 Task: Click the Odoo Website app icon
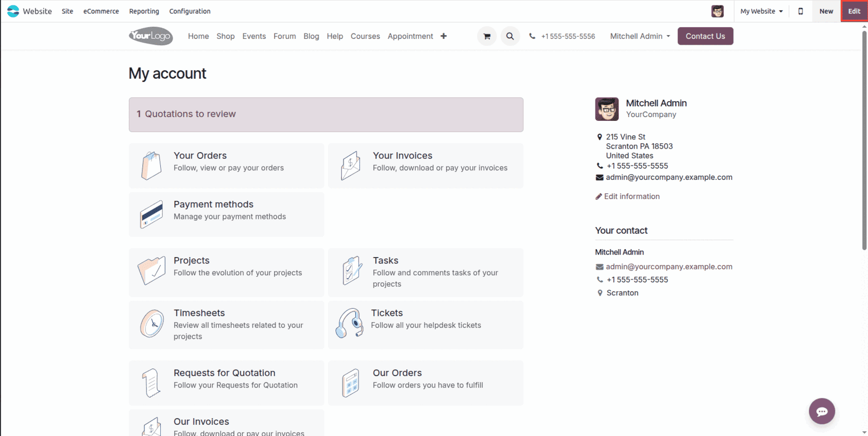pos(13,11)
